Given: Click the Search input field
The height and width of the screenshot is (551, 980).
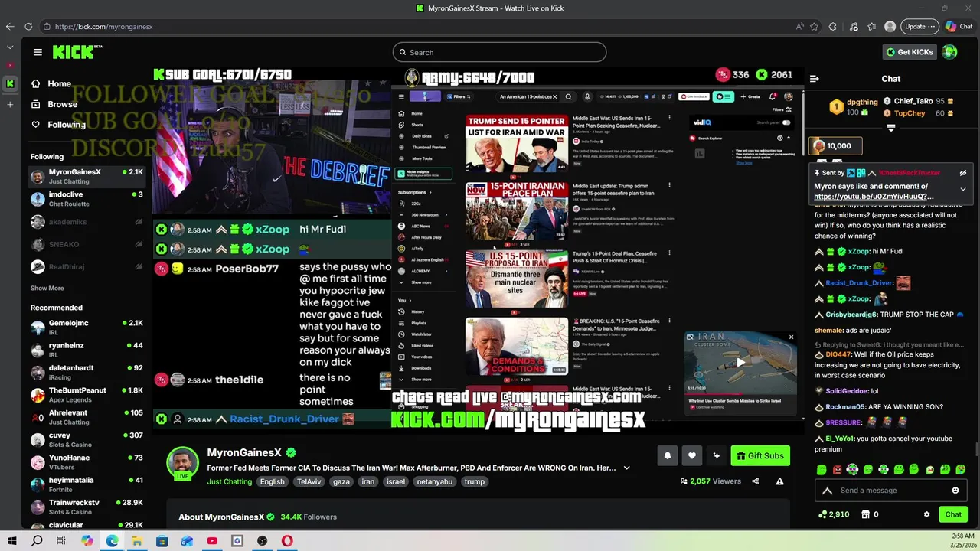Looking at the screenshot, I should click(x=499, y=52).
